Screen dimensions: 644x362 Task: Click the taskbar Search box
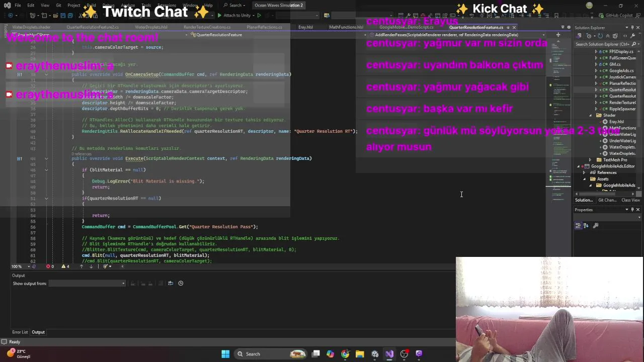pyautogui.click(x=270, y=354)
